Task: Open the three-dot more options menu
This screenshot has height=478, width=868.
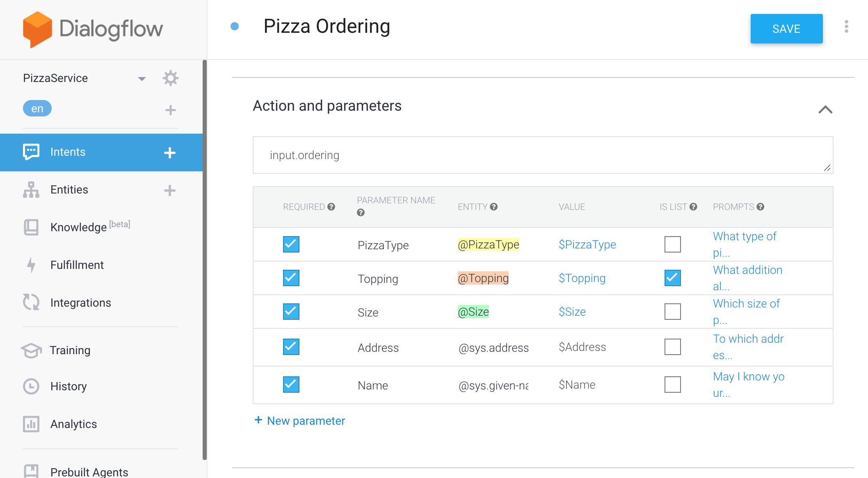Action: (x=846, y=27)
